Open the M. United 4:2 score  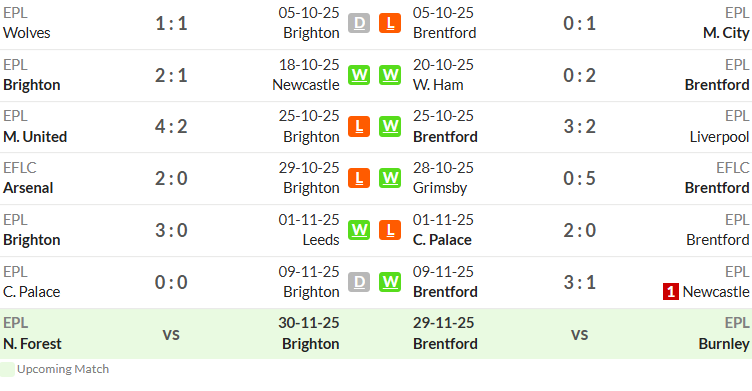tap(171, 127)
